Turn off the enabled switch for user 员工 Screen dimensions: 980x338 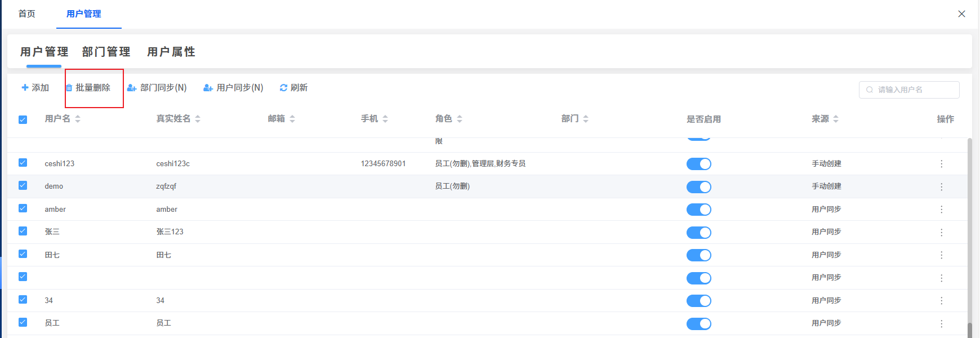(x=698, y=324)
